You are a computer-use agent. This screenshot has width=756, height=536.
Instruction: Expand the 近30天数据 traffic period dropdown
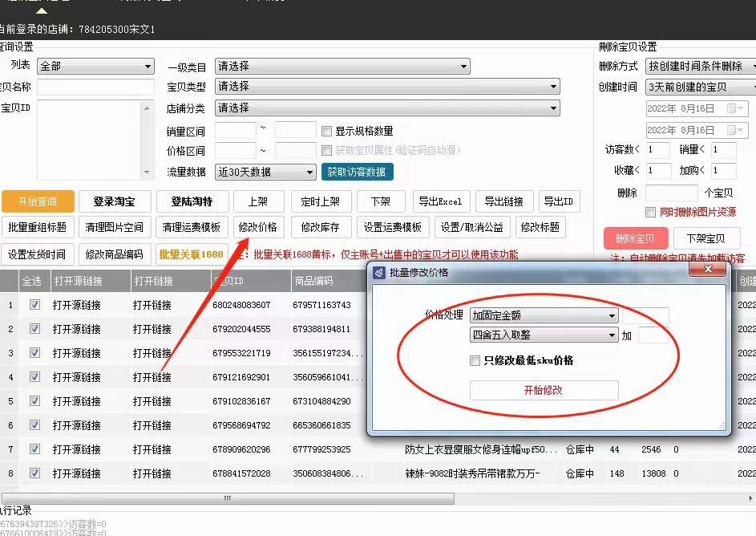point(265,172)
